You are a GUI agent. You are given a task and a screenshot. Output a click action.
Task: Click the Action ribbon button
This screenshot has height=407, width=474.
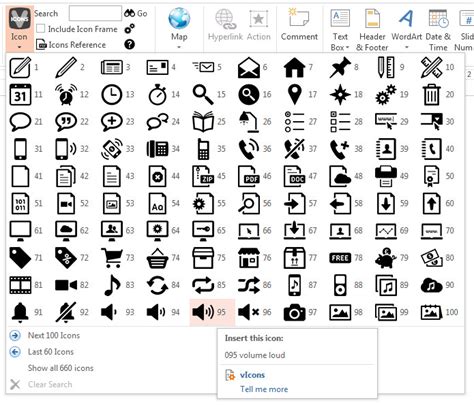pos(259,25)
